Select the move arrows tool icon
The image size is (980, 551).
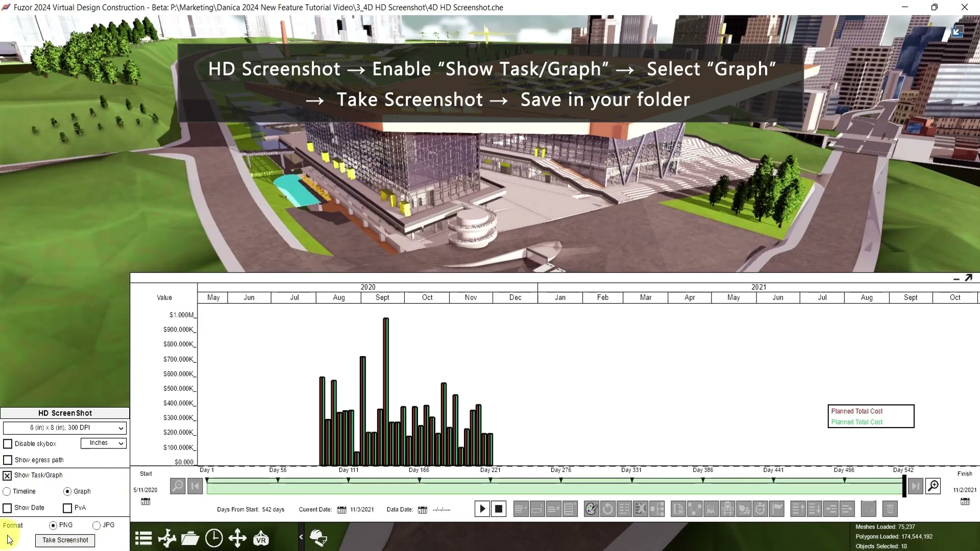[237, 538]
